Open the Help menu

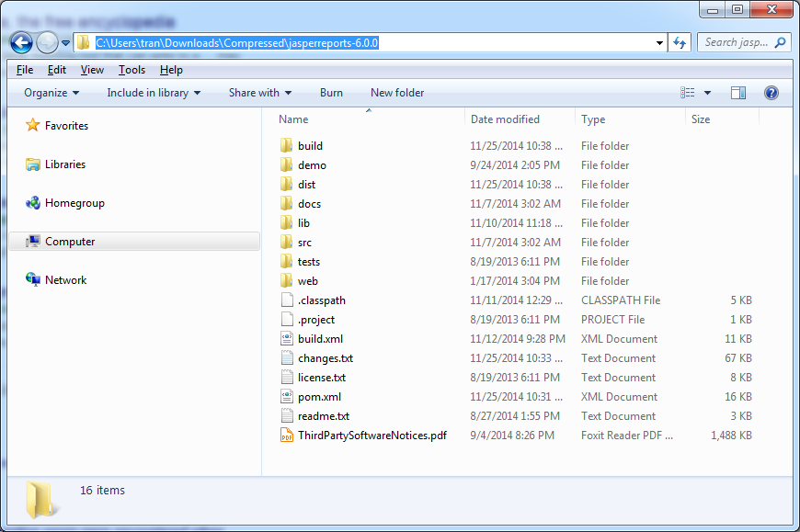click(171, 70)
